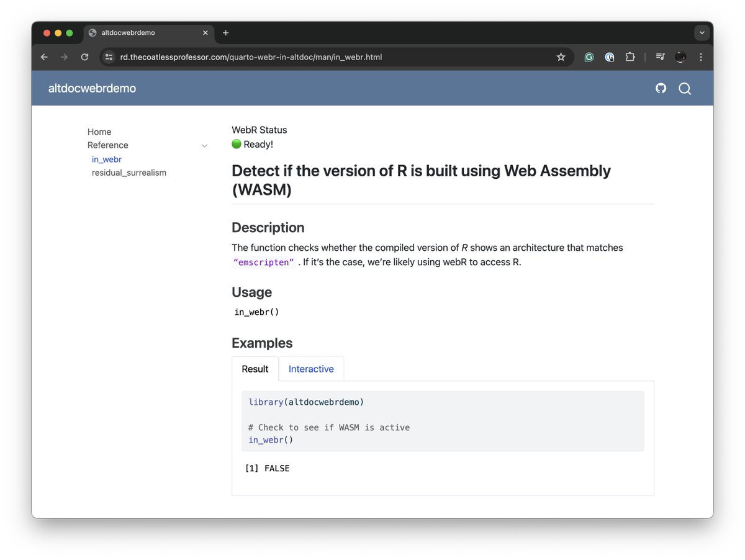The height and width of the screenshot is (560, 745).
Task: Open the Grammarly extension icon
Action: [589, 57]
